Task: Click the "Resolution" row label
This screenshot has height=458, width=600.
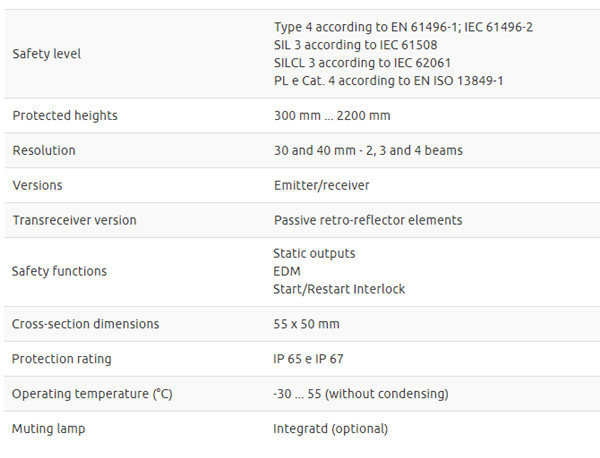Action: pyautogui.click(x=44, y=151)
